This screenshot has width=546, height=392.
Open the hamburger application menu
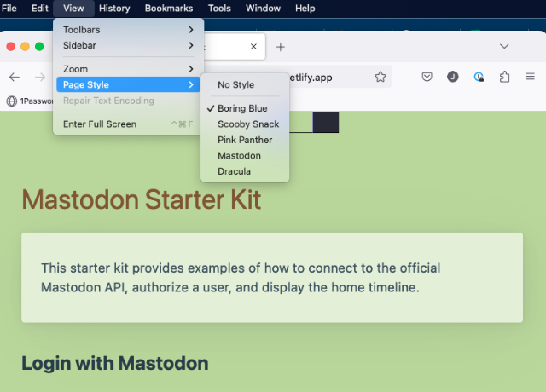click(530, 76)
